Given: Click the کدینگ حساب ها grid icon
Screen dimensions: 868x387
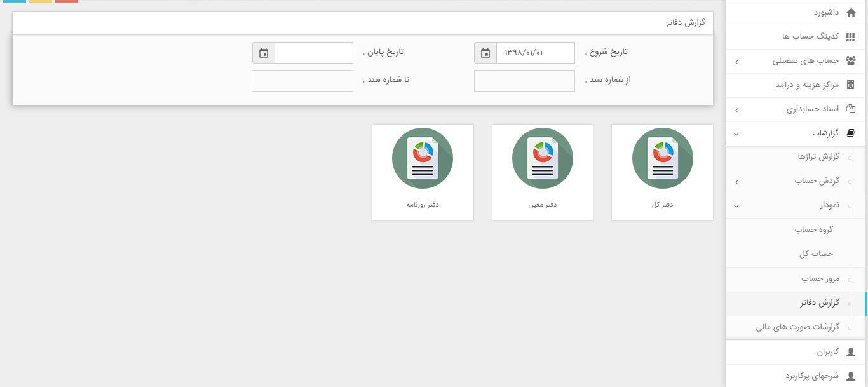Looking at the screenshot, I should (851, 37).
